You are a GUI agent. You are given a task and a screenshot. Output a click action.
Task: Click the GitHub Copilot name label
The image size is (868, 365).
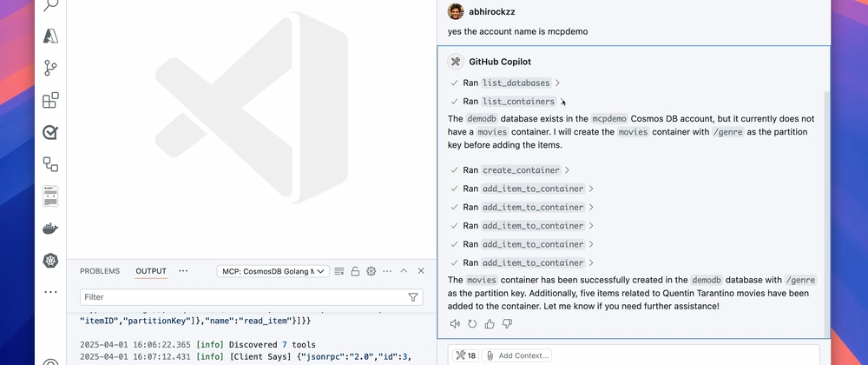[x=500, y=62]
